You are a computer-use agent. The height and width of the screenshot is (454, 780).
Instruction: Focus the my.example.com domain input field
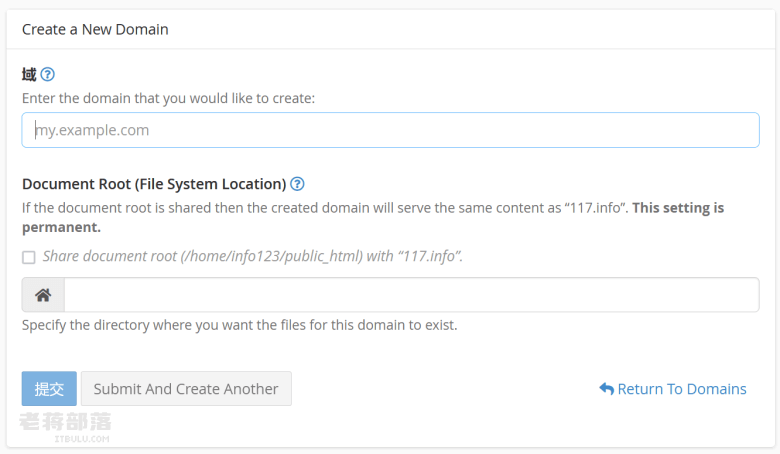390,130
